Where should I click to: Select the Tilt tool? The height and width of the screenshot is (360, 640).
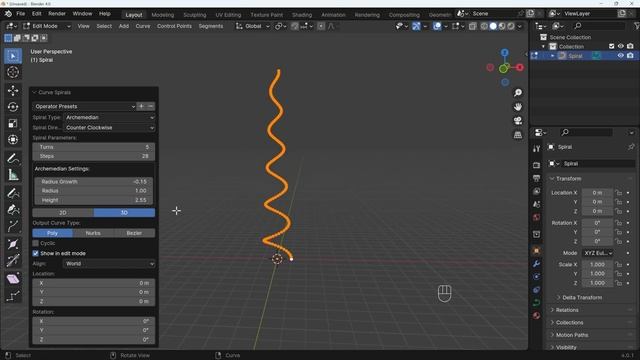[x=13, y=260]
